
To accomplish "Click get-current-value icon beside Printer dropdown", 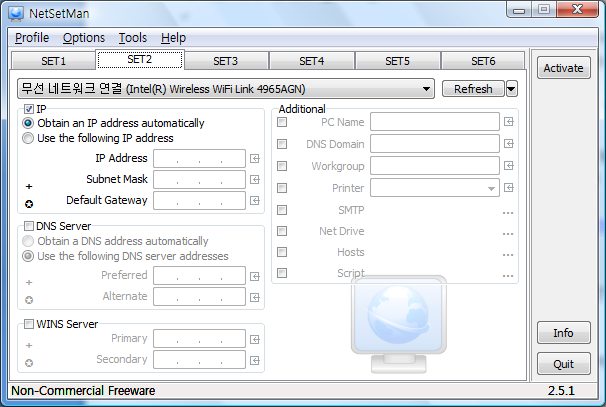I will 509,187.
